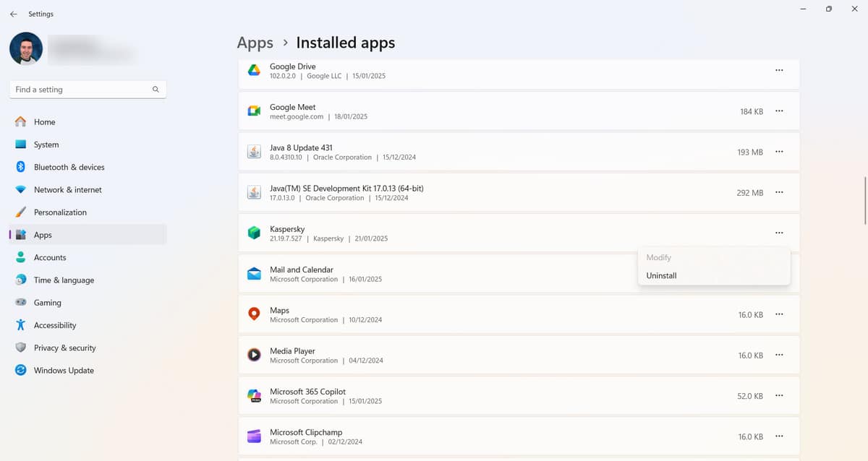Image resolution: width=868 pixels, height=461 pixels.
Task: Open more options for Java SE Development Kit
Action: [x=779, y=192]
